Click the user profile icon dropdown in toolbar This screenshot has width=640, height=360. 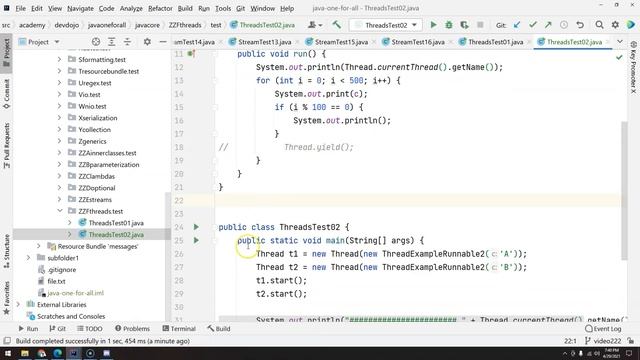coord(315,25)
